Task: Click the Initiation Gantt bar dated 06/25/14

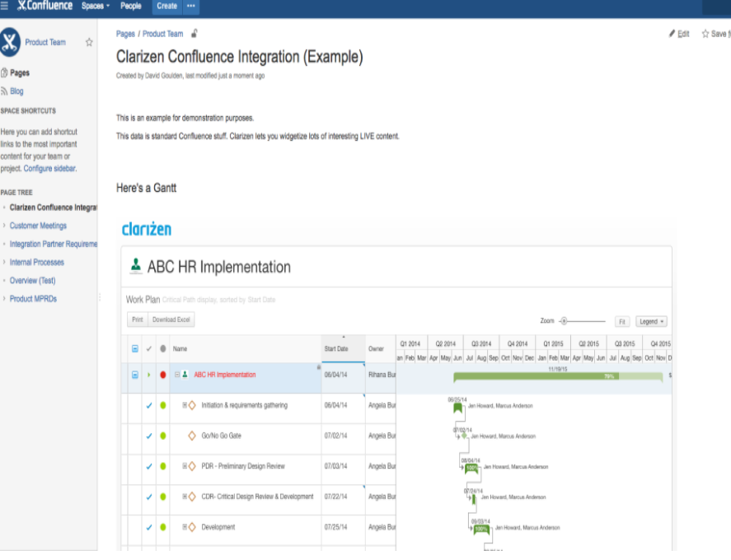Action: [x=458, y=408]
